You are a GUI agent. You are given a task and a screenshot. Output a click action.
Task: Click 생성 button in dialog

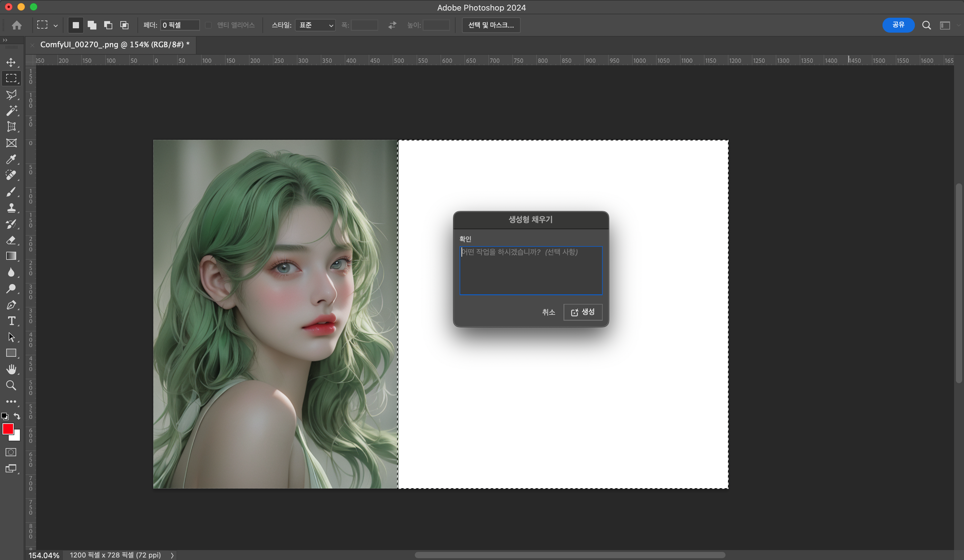click(x=583, y=312)
